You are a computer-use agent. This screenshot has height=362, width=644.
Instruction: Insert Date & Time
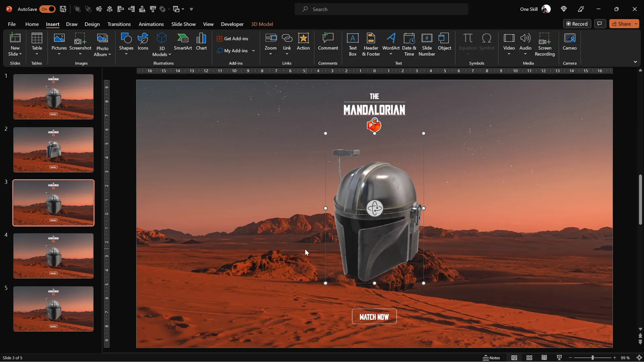coord(409,44)
